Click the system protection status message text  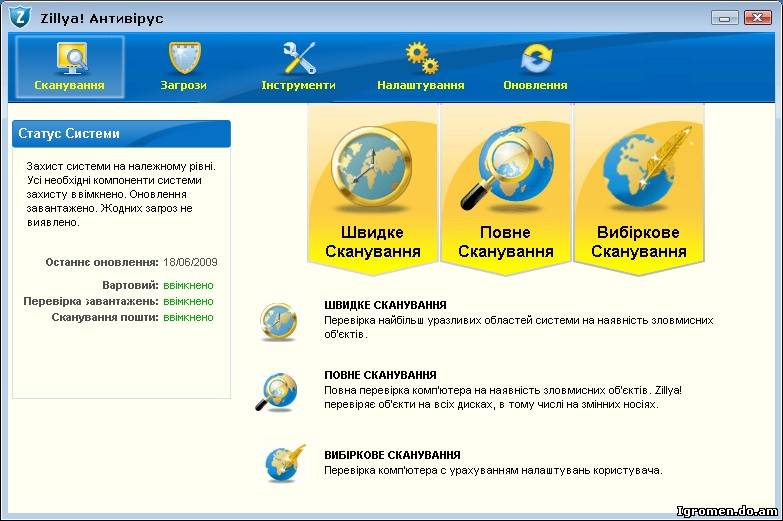pyautogui.click(x=121, y=194)
